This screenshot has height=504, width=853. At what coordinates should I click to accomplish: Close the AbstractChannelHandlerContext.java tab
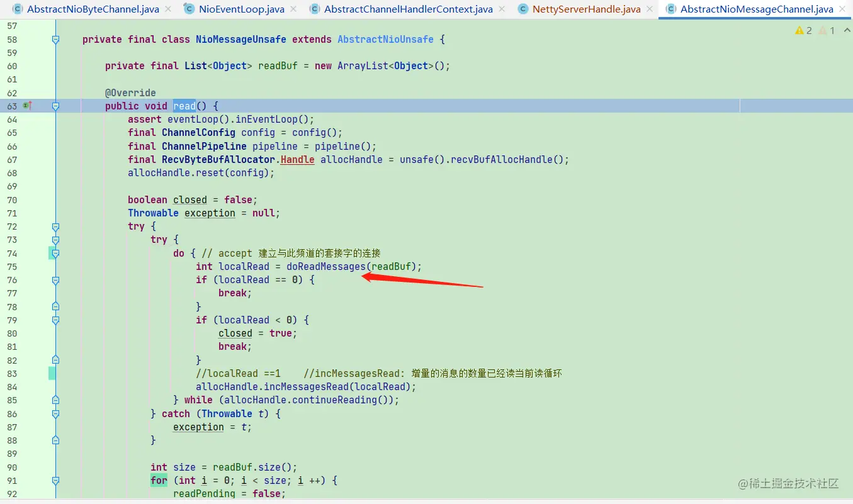pyautogui.click(x=501, y=9)
